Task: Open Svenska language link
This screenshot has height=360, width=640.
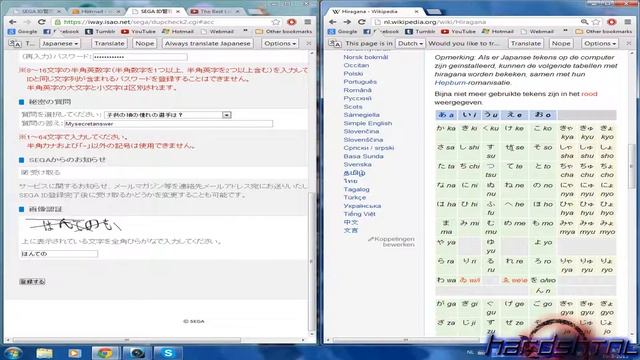Action: (x=358, y=164)
